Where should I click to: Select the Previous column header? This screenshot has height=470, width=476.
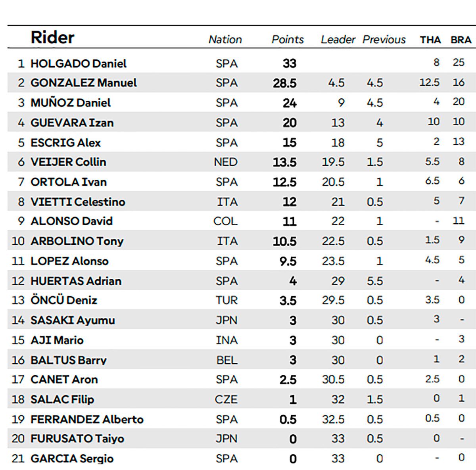384,40
